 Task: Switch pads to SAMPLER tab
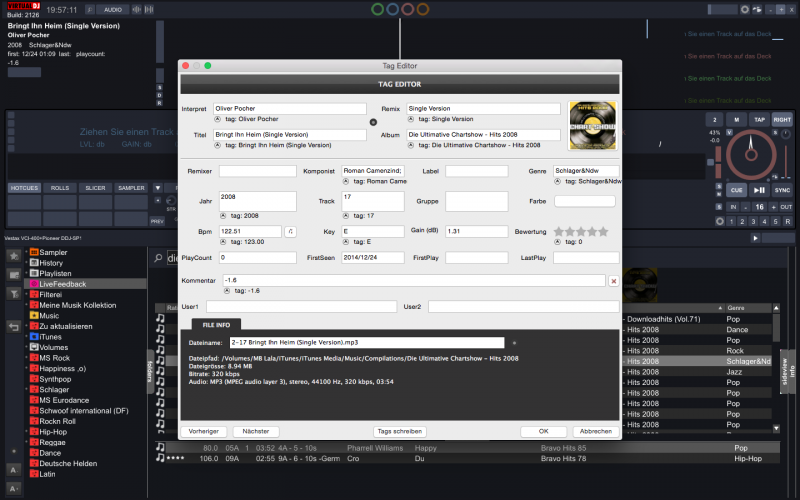[x=131, y=188]
